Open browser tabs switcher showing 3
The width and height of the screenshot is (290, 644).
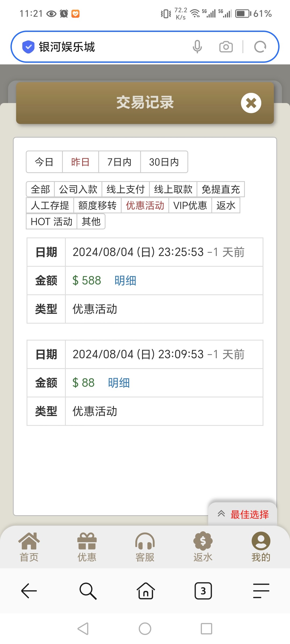(203, 591)
